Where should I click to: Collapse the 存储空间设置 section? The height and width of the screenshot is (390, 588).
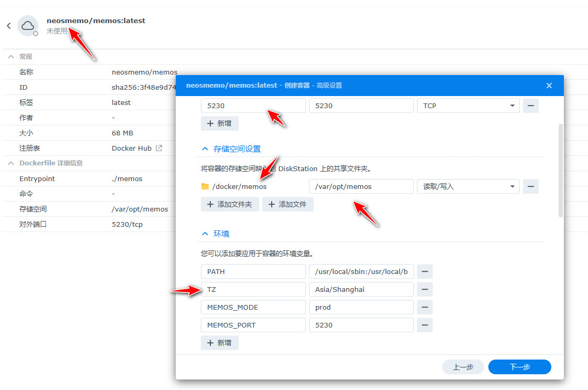(x=205, y=149)
